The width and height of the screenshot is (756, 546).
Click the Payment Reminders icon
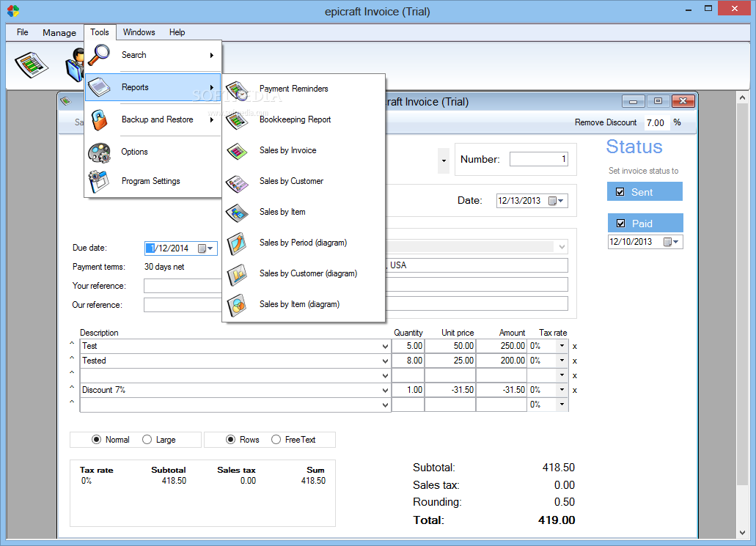(237, 89)
